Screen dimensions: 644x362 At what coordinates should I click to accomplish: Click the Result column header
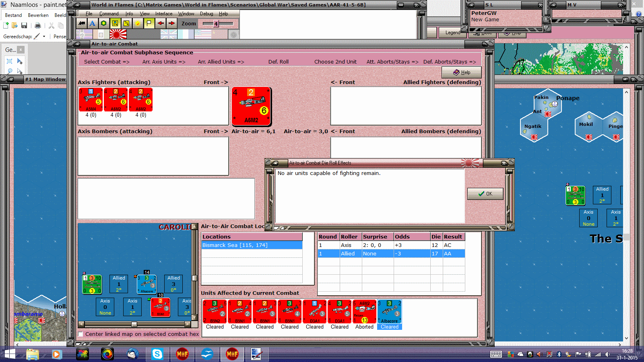pos(453,237)
